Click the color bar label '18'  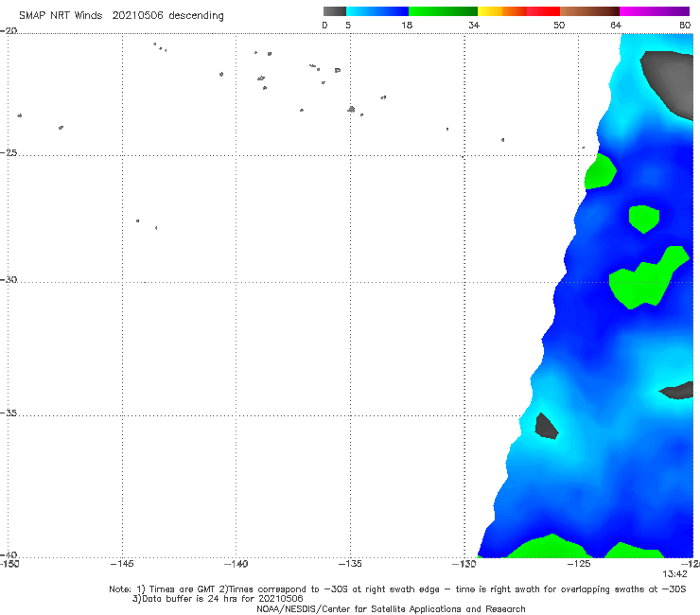tap(407, 26)
